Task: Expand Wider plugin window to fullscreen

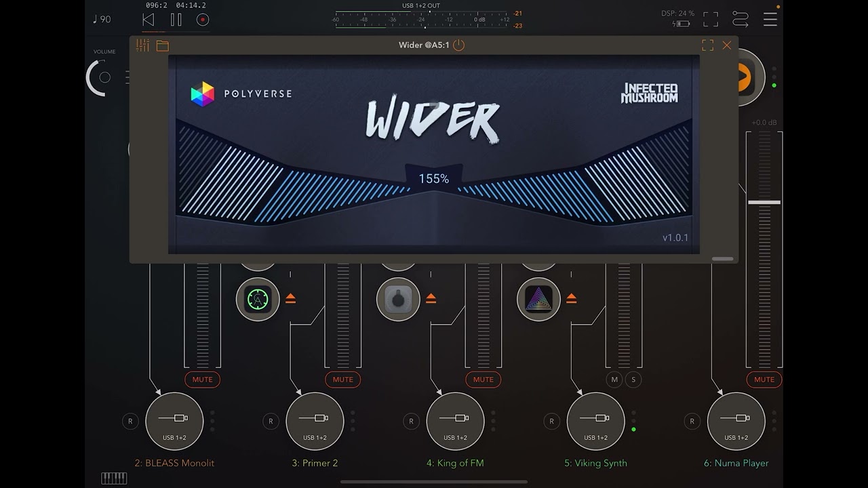Action: [707, 45]
